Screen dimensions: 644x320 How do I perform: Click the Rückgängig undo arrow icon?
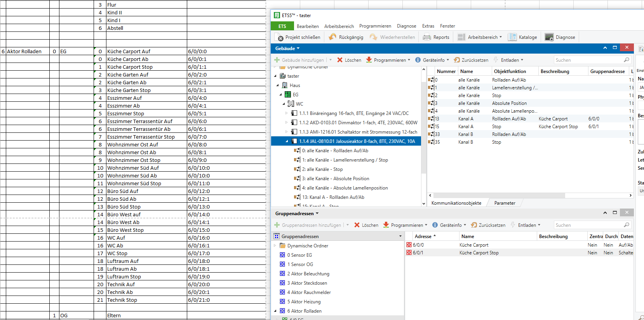[332, 37]
